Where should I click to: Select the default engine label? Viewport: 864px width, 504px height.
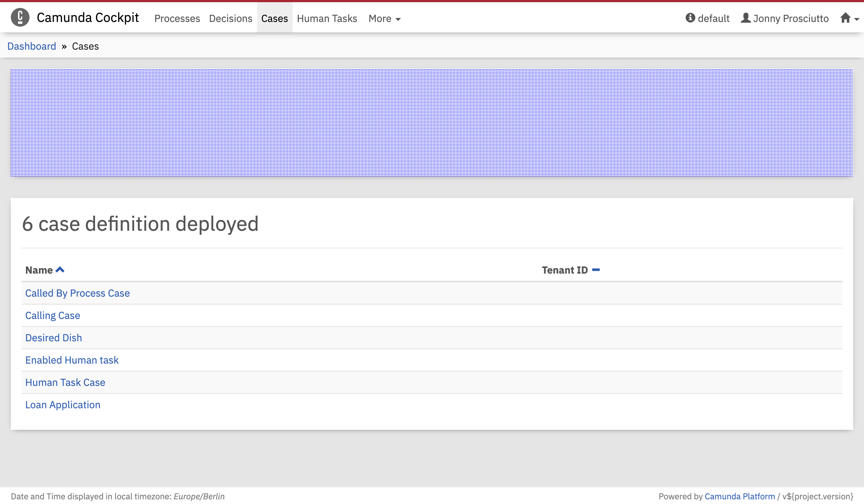714,18
